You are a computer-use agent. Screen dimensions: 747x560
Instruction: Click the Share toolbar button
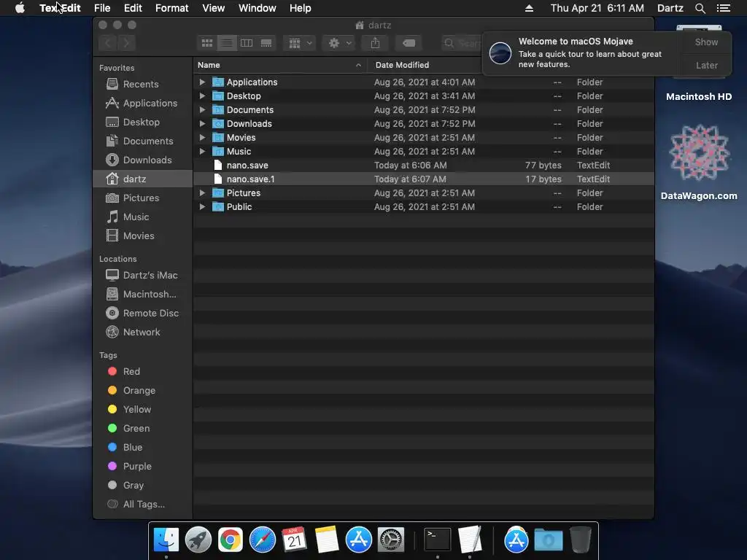376,43
